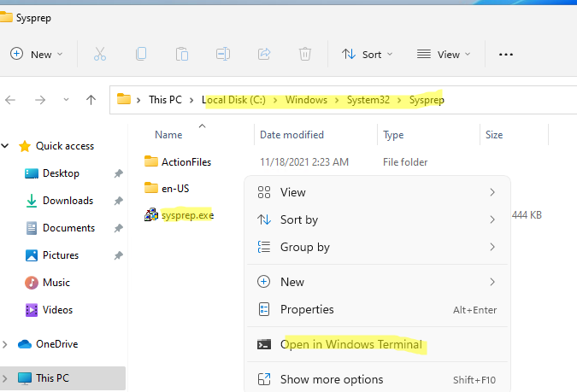The image size is (577, 392).
Task: Choose Properties in context menu
Action: pos(377,310)
